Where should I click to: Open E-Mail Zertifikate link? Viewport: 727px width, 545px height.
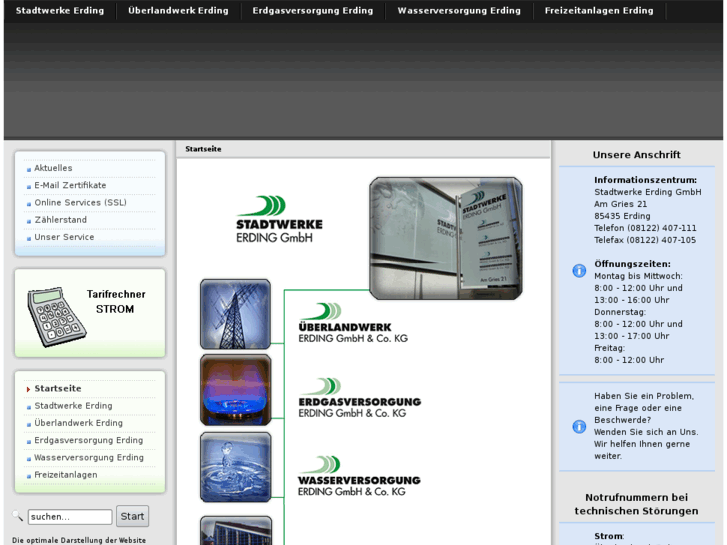[70, 185]
